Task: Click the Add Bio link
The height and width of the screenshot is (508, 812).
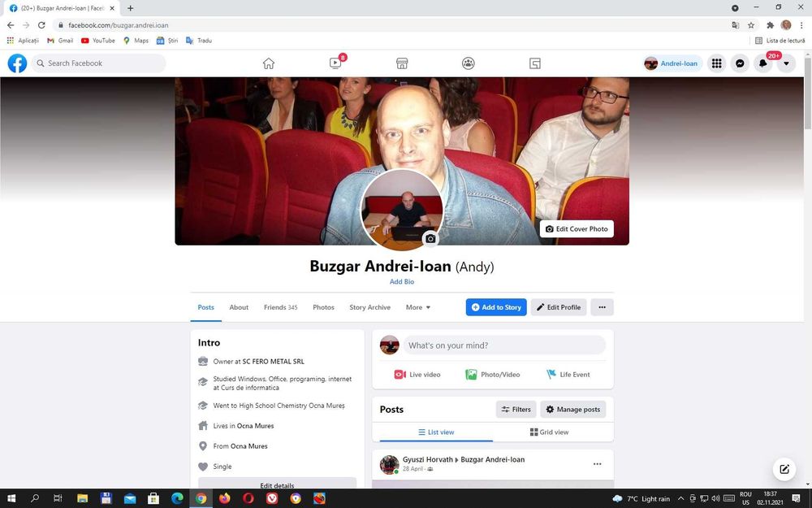Action: tap(402, 281)
